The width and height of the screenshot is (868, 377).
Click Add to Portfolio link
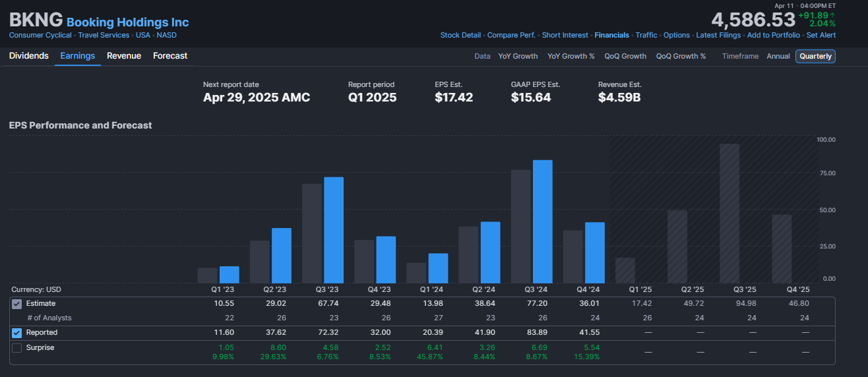click(x=774, y=35)
